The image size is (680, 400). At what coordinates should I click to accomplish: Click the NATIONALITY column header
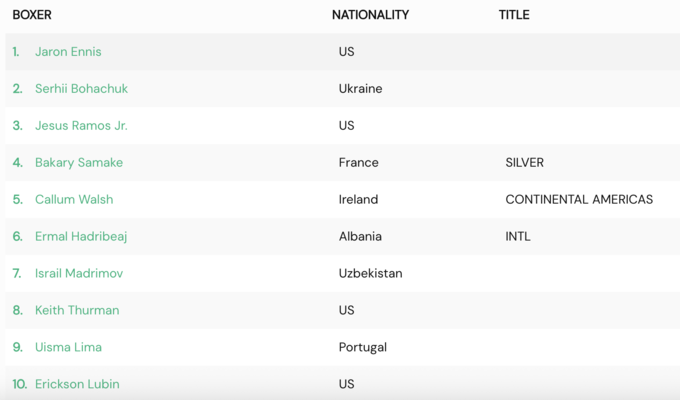click(x=370, y=15)
